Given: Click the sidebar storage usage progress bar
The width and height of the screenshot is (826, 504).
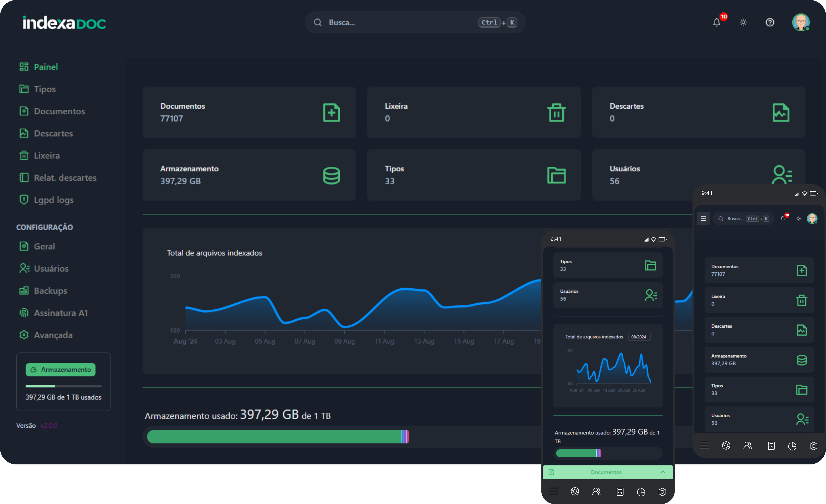Looking at the screenshot, I should point(63,386).
